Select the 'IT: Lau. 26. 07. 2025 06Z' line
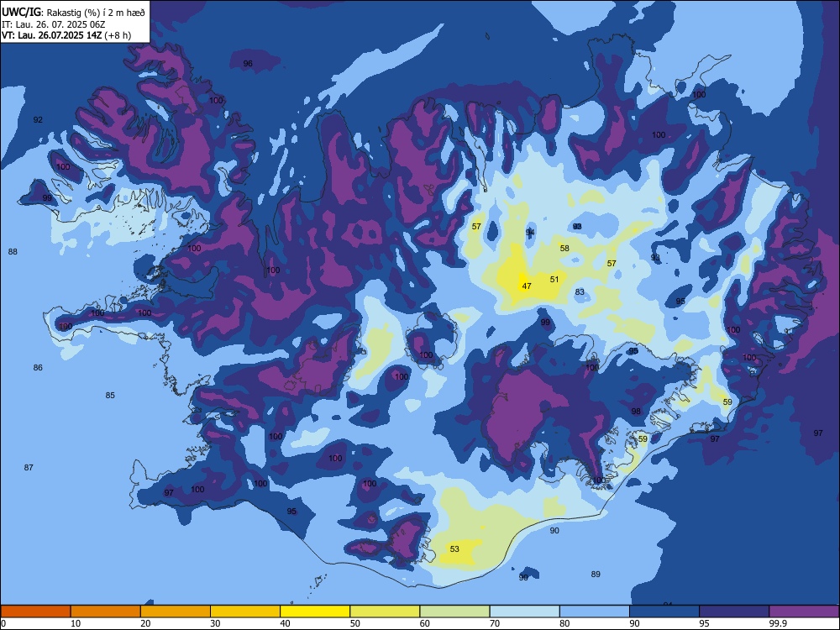 pyautogui.click(x=54, y=24)
